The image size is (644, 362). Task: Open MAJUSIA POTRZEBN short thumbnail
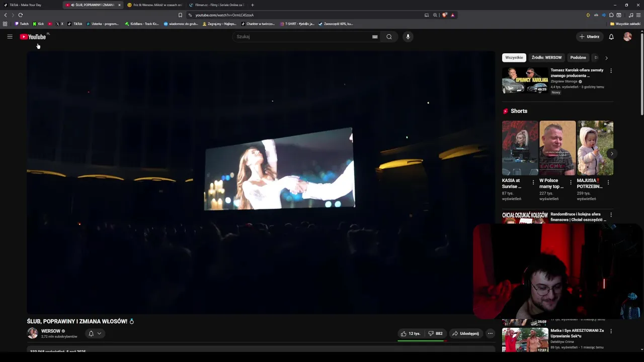(595, 148)
